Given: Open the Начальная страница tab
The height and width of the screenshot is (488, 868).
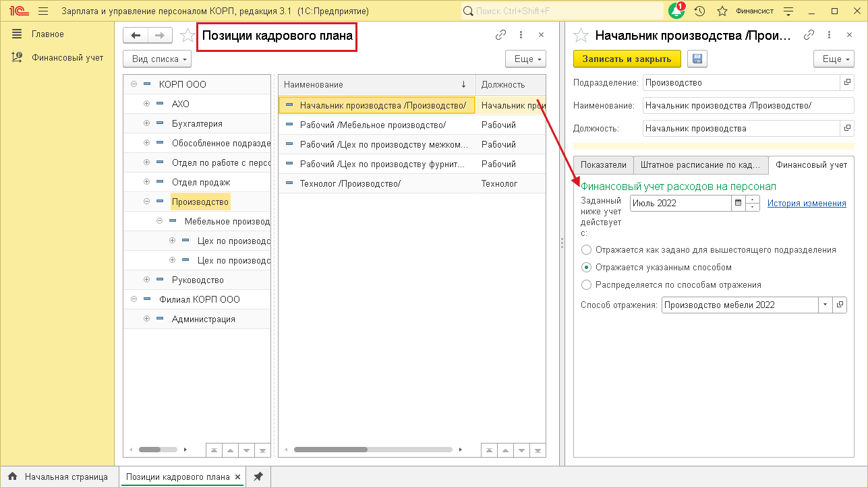Looking at the screenshot, I should (x=59, y=477).
